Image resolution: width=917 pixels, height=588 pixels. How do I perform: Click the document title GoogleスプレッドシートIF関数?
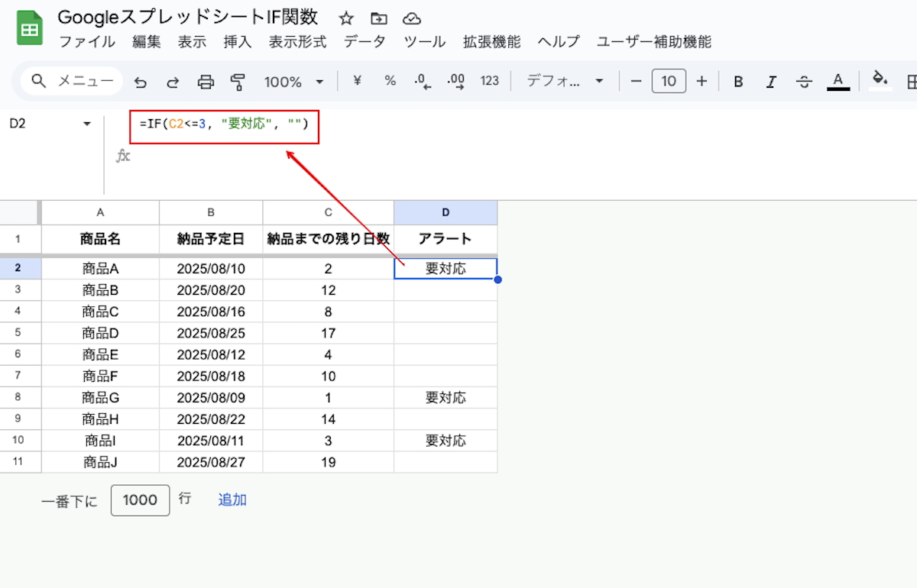point(188,18)
